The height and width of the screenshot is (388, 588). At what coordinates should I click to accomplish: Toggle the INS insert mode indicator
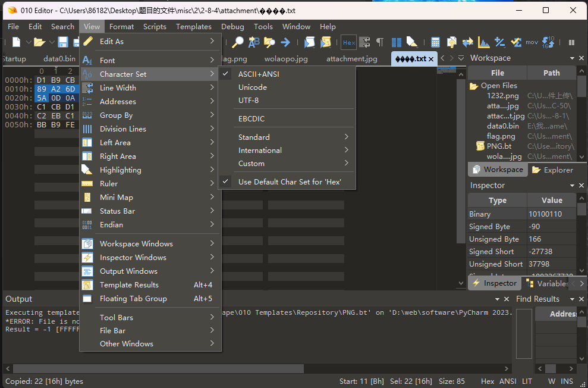tap(567, 381)
